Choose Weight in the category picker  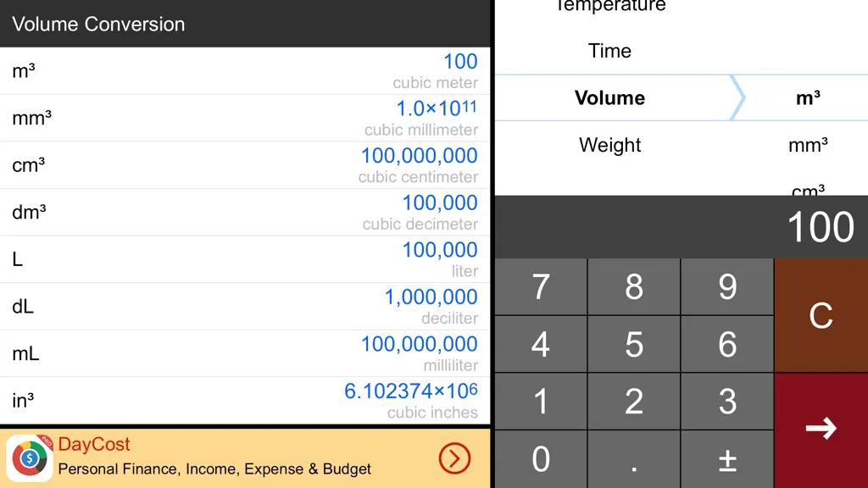[609, 145]
